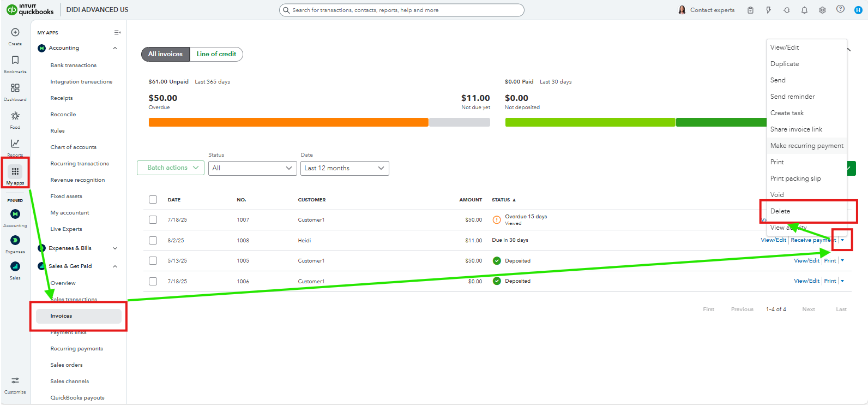The image size is (868, 405).
Task: Click the Create plus icon
Action: [15, 33]
